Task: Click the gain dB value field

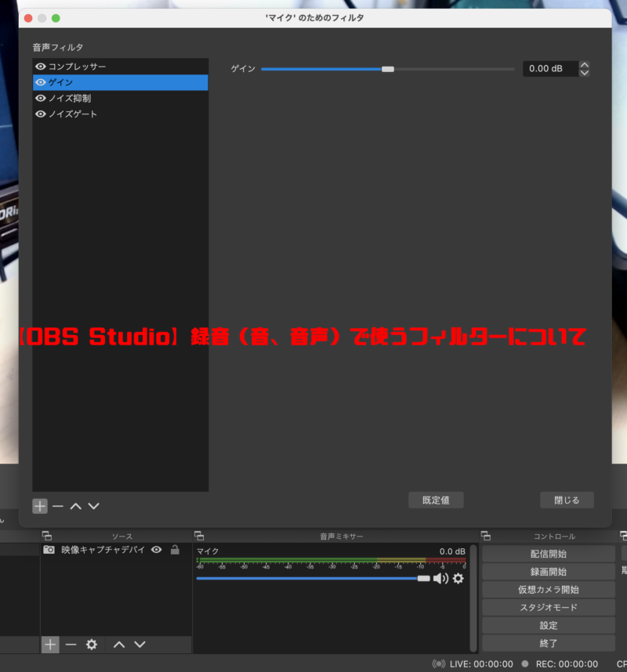Action: tap(550, 69)
